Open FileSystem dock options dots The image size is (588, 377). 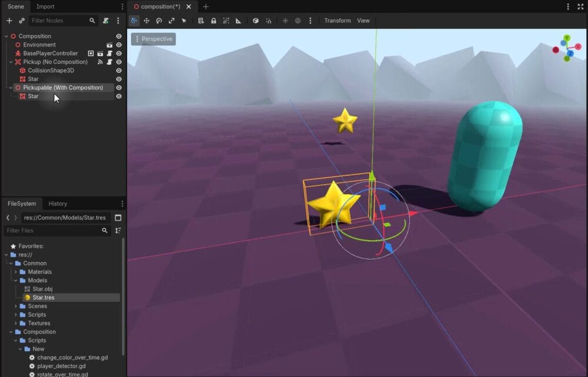122,204
